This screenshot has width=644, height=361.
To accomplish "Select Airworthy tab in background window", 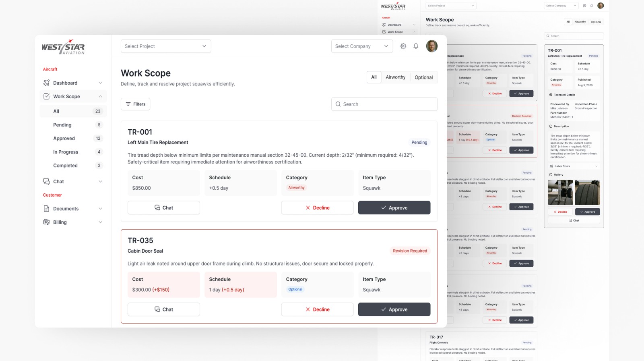I will (x=580, y=22).
